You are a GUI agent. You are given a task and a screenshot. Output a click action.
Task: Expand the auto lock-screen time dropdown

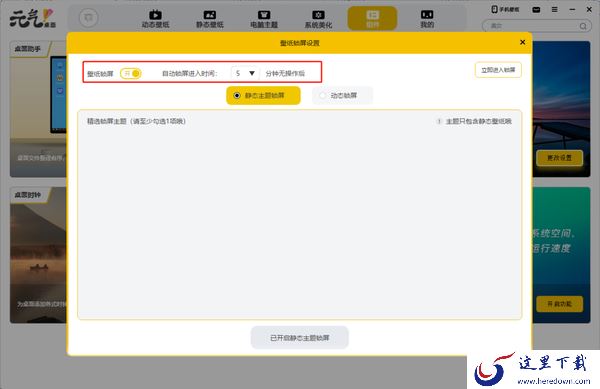(245, 73)
